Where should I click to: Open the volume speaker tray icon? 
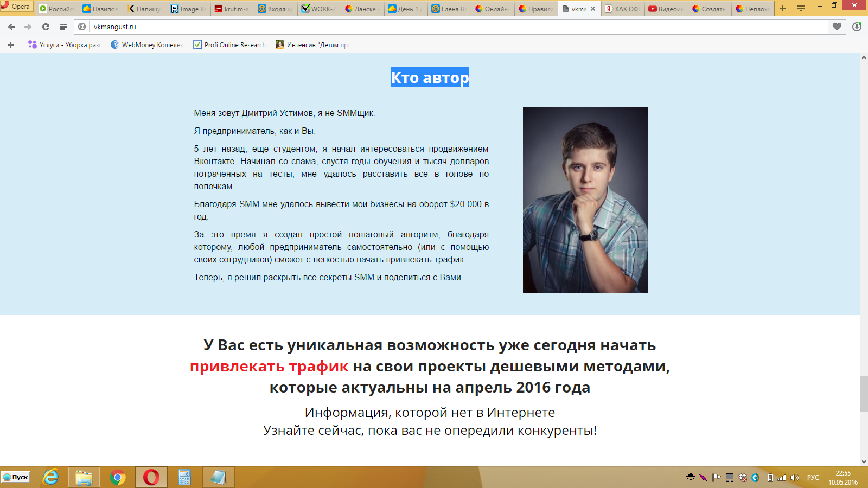pyautogui.click(x=795, y=478)
